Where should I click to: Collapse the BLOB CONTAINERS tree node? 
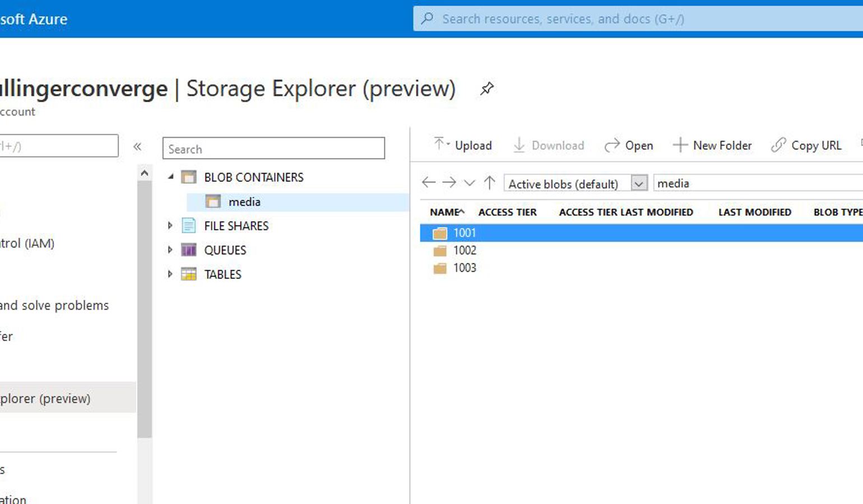coord(171,177)
